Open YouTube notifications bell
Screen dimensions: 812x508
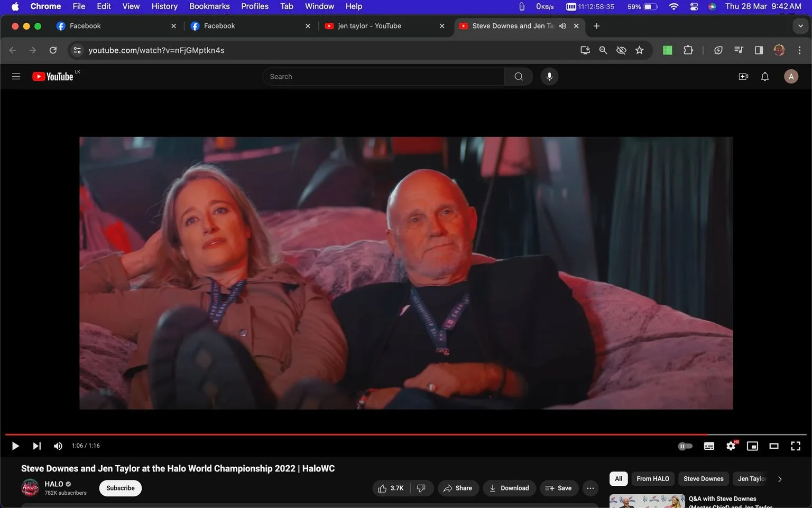(x=765, y=77)
